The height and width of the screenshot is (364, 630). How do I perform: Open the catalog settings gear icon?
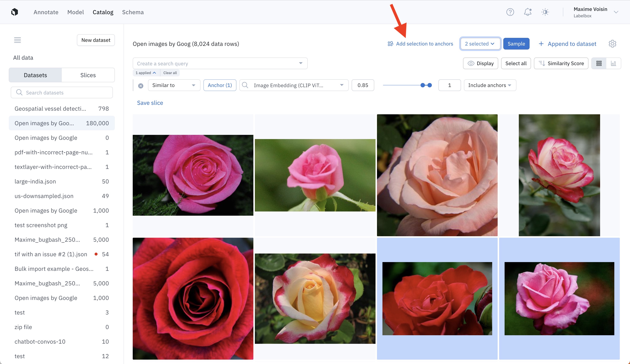pyautogui.click(x=612, y=44)
